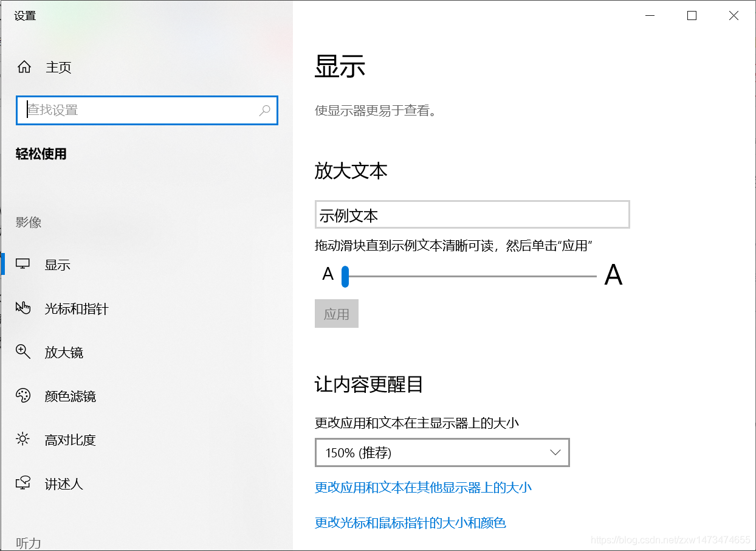The image size is (756, 551).
Task: Switch to the 轻松使用 settings section
Action: pos(41,153)
